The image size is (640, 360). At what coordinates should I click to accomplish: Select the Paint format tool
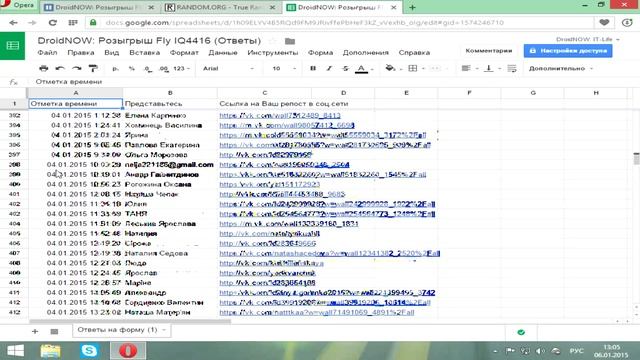93,68
